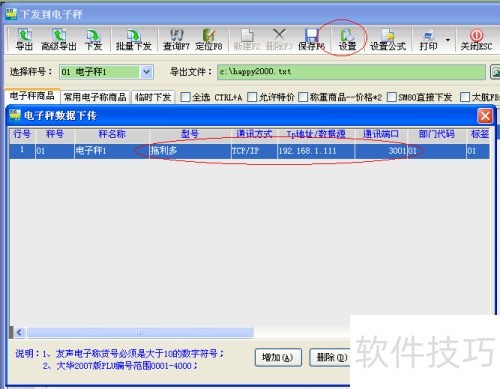Click the browse icon beside export file field
The height and width of the screenshot is (389, 500).
click(x=495, y=72)
